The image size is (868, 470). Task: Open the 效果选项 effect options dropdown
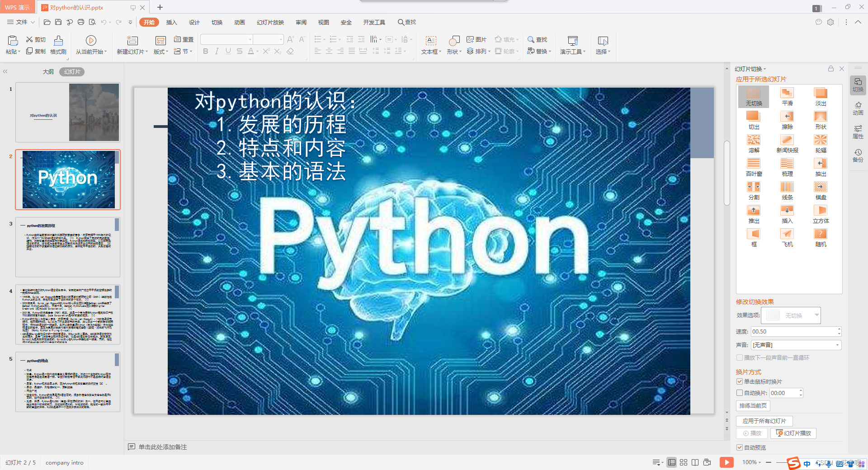click(816, 315)
